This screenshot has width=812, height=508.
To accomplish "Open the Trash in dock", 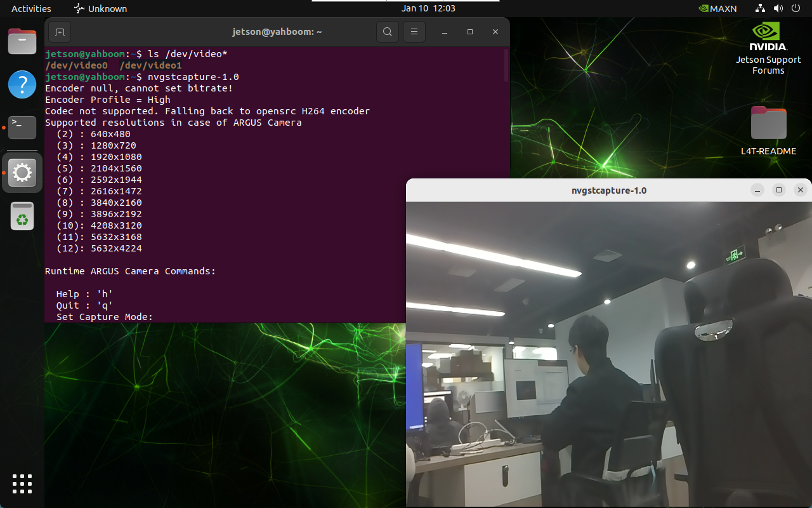I will pos(22,217).
